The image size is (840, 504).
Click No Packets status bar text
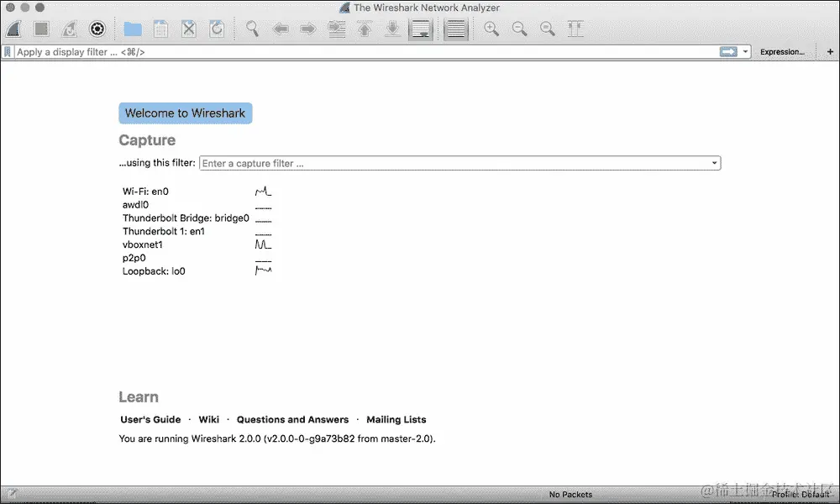click(x=570, y=495)
